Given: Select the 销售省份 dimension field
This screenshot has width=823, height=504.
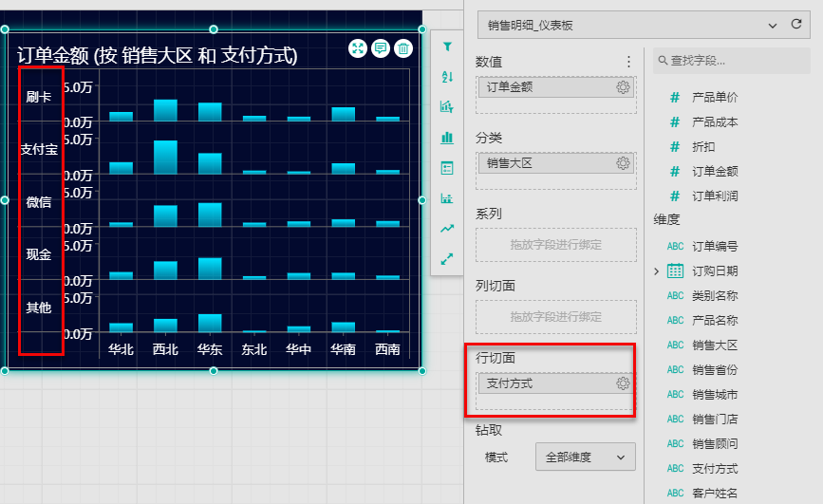Looking at the screenshot, I should (x=715, y=370).
